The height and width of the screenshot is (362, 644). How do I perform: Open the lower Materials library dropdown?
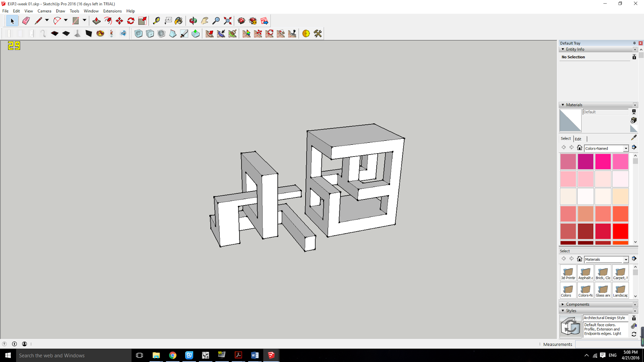(626, 259)
